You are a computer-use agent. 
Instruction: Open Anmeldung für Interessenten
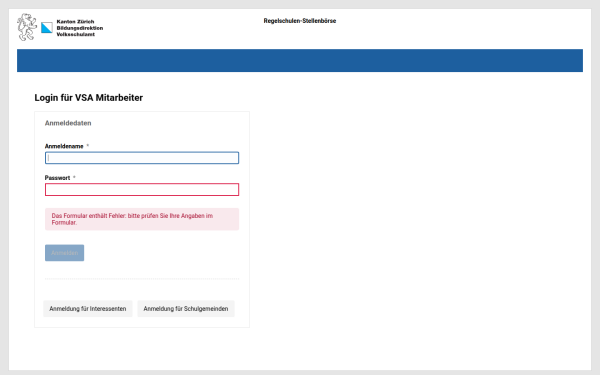click(88, 309)
